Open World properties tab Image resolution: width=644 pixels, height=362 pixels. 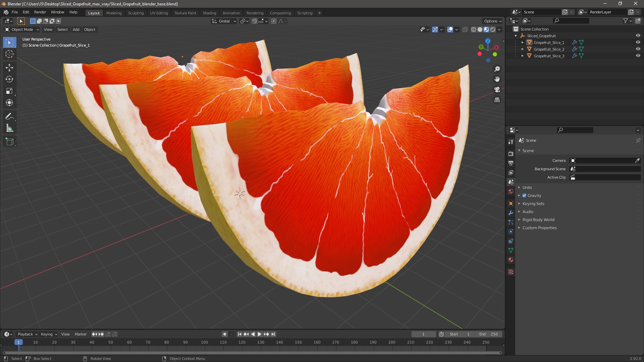pyautogui.click(x=511, y=192)
